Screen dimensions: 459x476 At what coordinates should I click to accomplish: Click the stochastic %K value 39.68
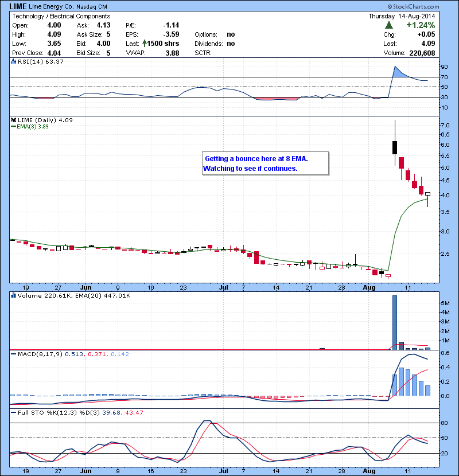tap(111, 413)
